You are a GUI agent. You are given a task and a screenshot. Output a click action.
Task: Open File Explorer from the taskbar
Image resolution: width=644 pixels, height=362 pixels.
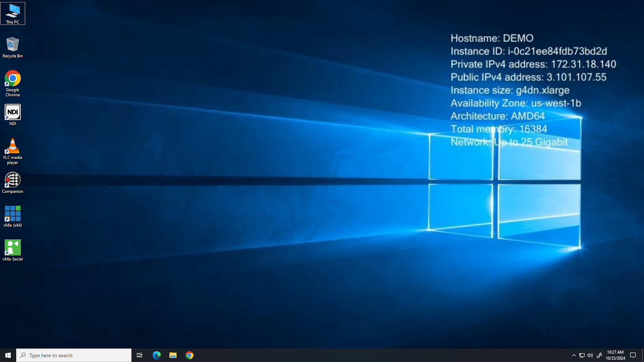point(173,355)
